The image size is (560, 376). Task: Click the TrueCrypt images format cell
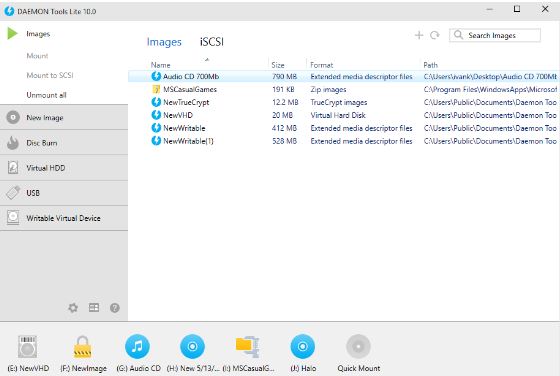339,102
